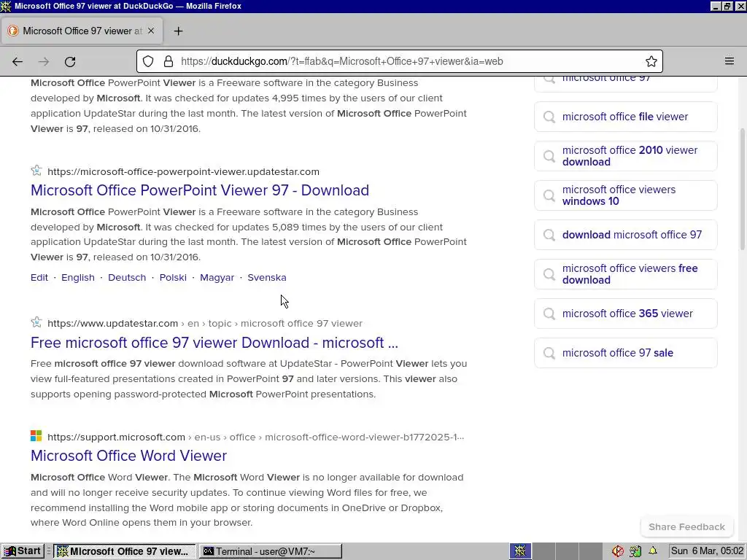
Task: Click the forward navigation arrow
Action: 44,61
